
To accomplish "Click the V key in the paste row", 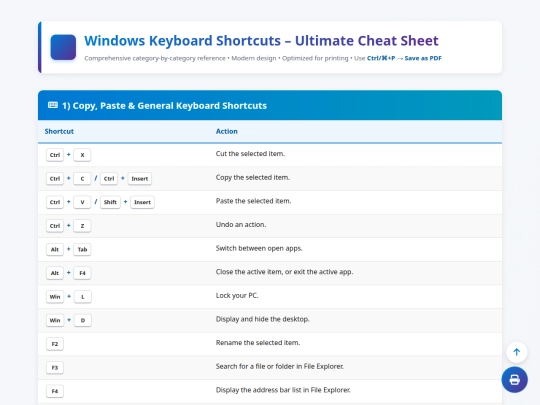I will point(82,202).
